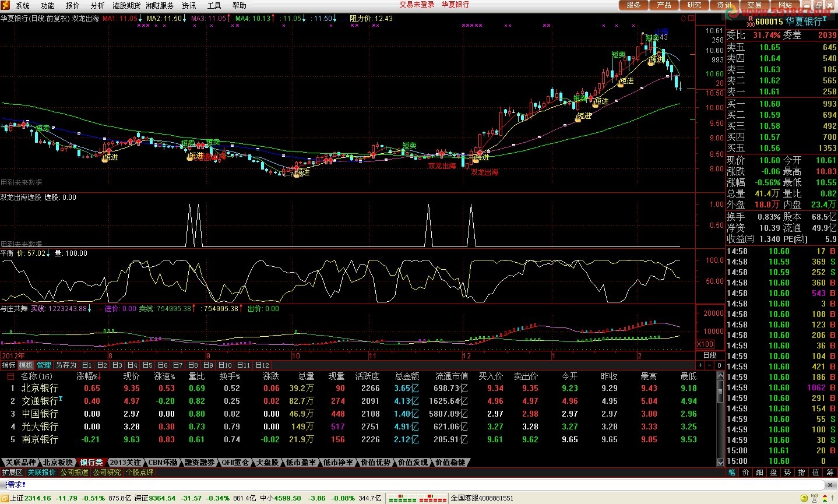The width and height of the screenshot is (838, 504).
Task: Click the green arrow tray icon in the status bar
Action: (x=805, y=499)
